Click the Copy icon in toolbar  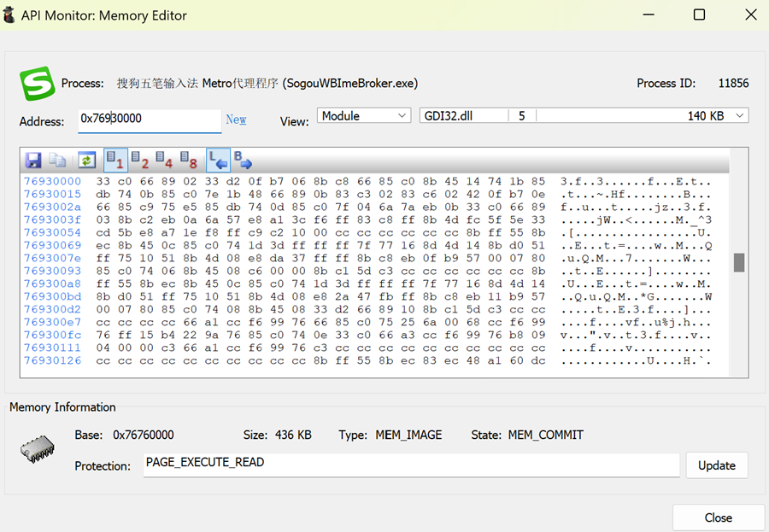click(x=58, y=161)
